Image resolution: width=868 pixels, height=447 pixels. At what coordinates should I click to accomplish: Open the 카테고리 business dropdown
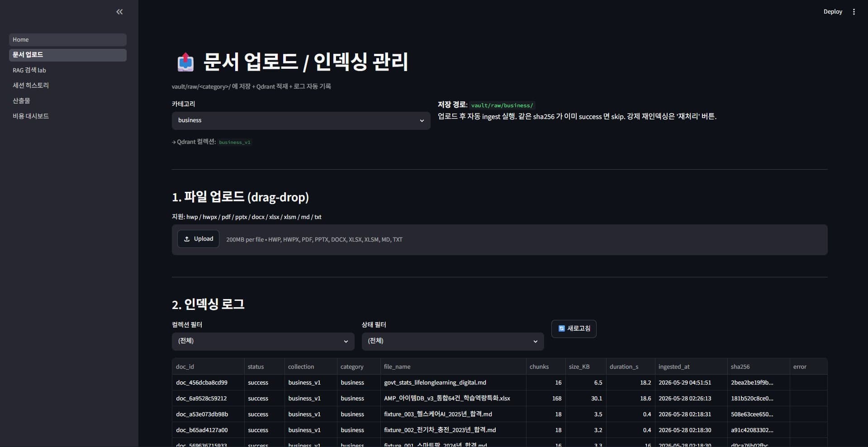click(x=301, y=121)
